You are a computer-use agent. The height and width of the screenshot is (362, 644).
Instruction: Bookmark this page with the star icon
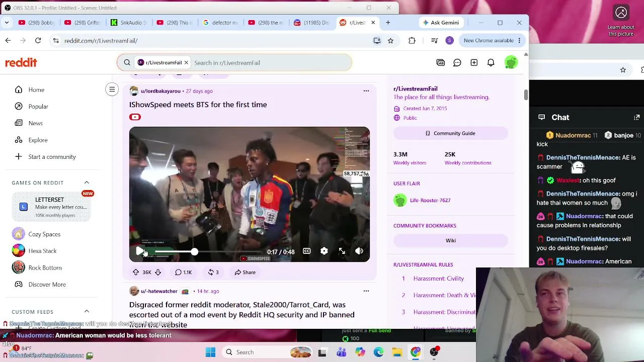pyautogui.click(x=390, y=41)
